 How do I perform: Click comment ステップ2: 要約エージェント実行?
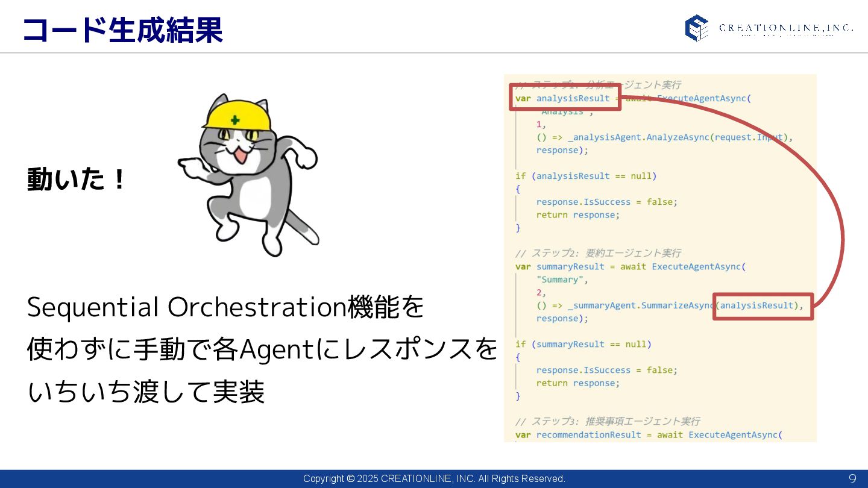pos(598,253)
